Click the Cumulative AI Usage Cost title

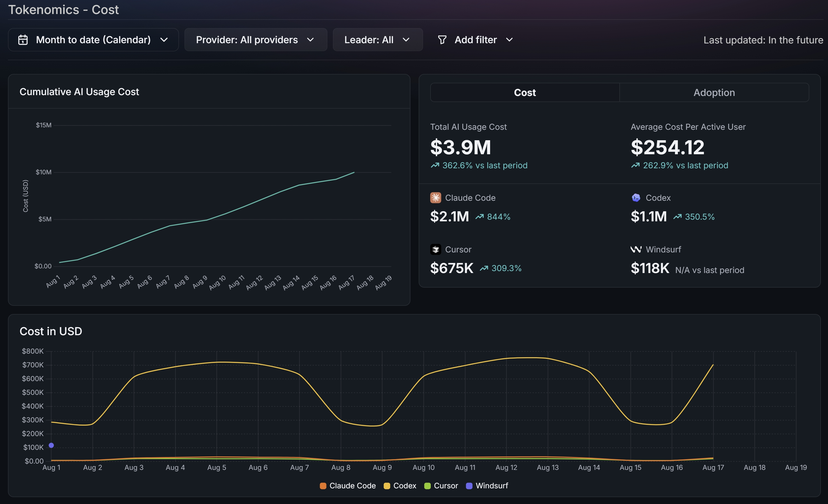79,92
